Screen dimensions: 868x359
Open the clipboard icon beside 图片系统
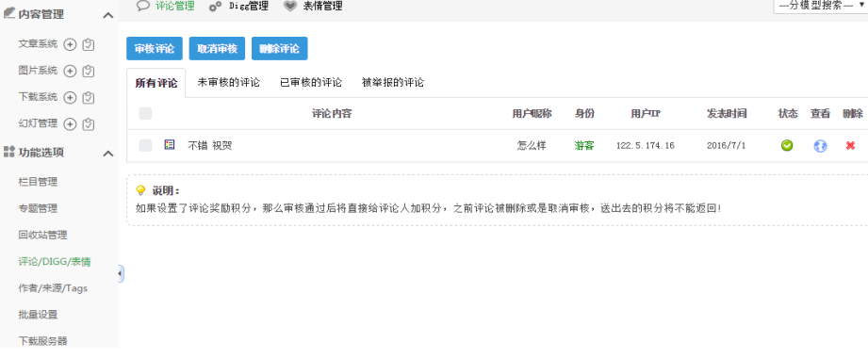tap(89, 71)
